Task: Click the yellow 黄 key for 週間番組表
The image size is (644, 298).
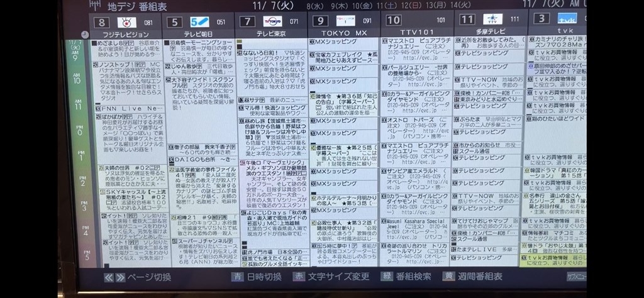Action: point(448,276)
